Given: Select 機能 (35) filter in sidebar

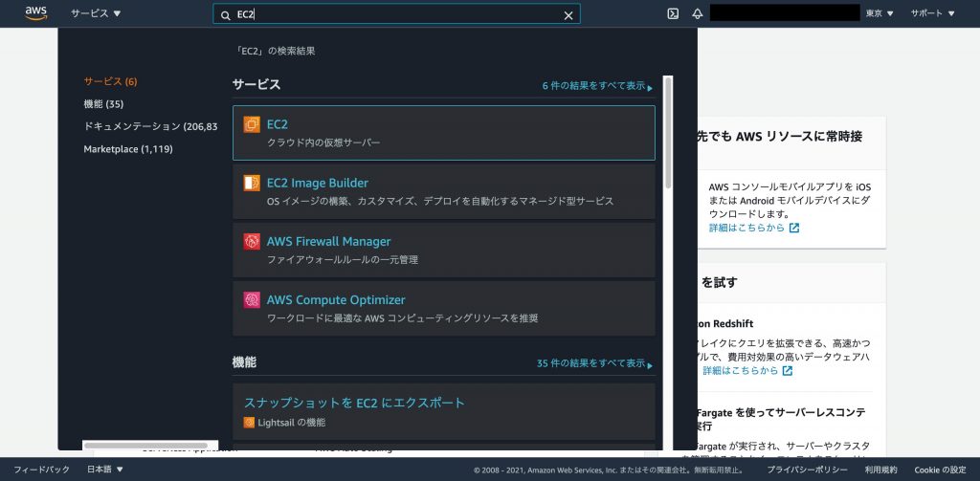Looking at the screenshot, I should [x=103, y=103].
